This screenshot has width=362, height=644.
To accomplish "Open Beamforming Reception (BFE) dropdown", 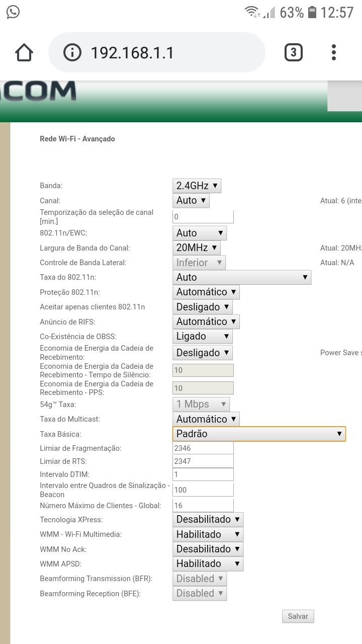I will click(200, 593).
